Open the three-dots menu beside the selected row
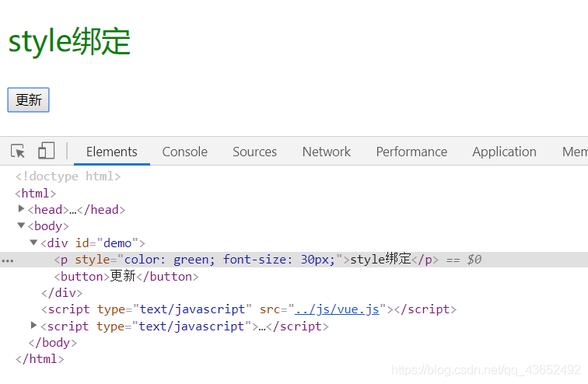Viewport: 588px width, 384px height. pyautogui.click(x=8, y=260)
